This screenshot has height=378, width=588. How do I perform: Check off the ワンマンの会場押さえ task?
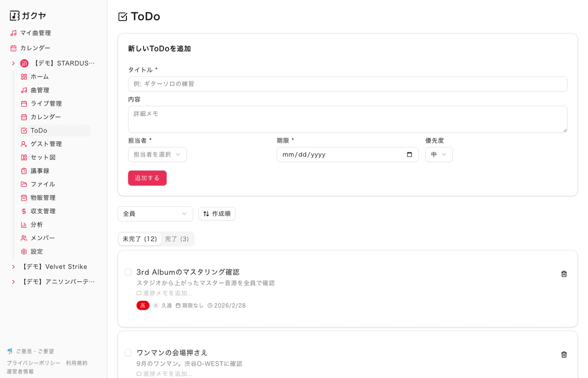click(x=128, y=353)
